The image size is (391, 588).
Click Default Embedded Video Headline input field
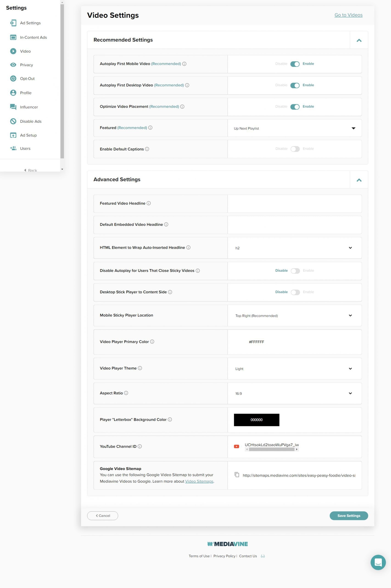click(x=294, y=225)
